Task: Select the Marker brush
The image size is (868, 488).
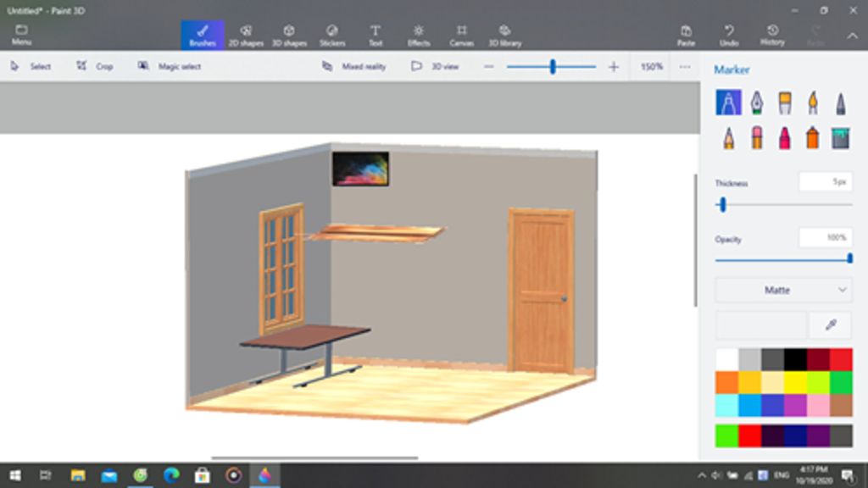Action: tap(728, 103)
